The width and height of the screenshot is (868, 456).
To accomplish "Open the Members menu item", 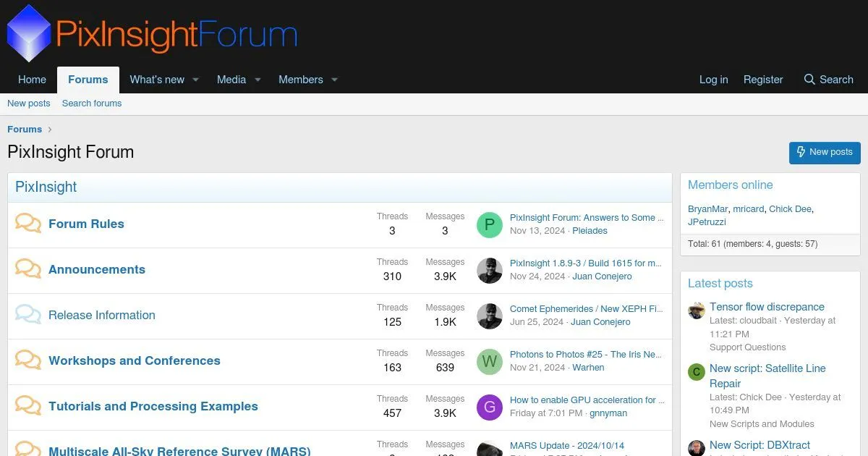I will pyautogui.click(x=301, y=80).
